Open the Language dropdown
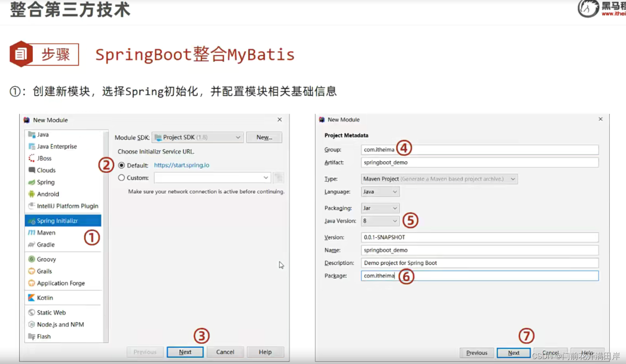 pos(380,192)
